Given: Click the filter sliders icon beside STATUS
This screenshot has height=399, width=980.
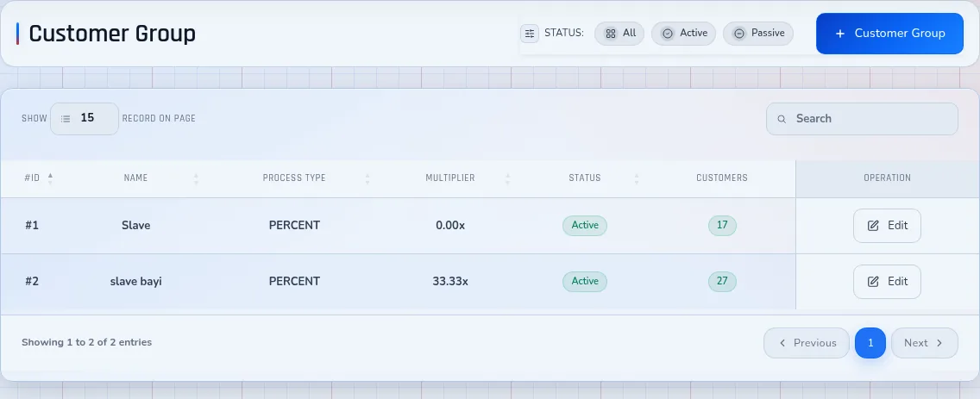Looking at the screenshot, I should 530,34.
